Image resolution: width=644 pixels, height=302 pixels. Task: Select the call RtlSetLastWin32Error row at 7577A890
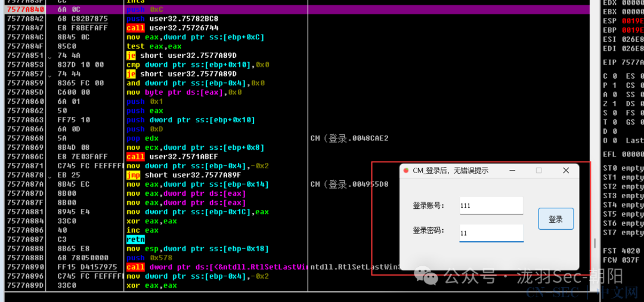pyautogui.click(x=297, y=267)
